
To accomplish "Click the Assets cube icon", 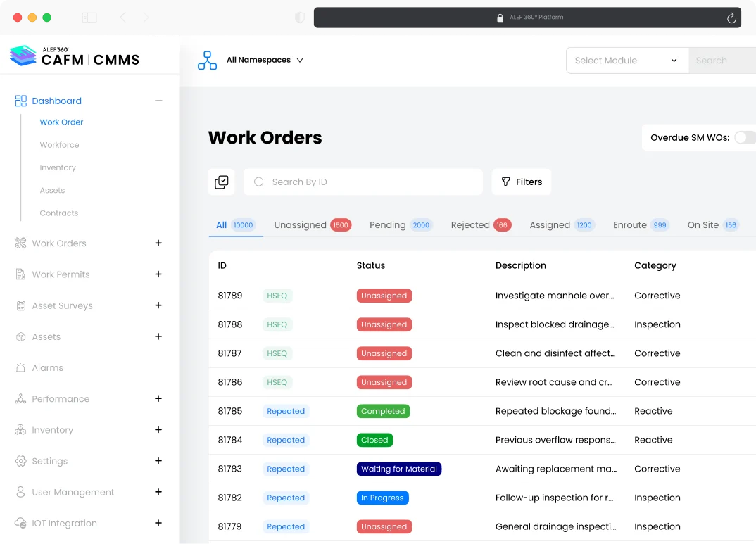I will (20, 337).
